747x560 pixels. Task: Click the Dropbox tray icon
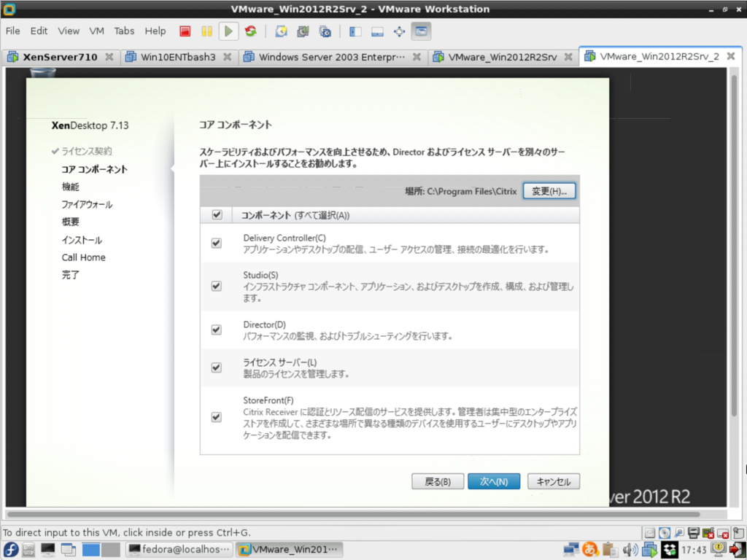pyautogui.click(x=670, y=550)
